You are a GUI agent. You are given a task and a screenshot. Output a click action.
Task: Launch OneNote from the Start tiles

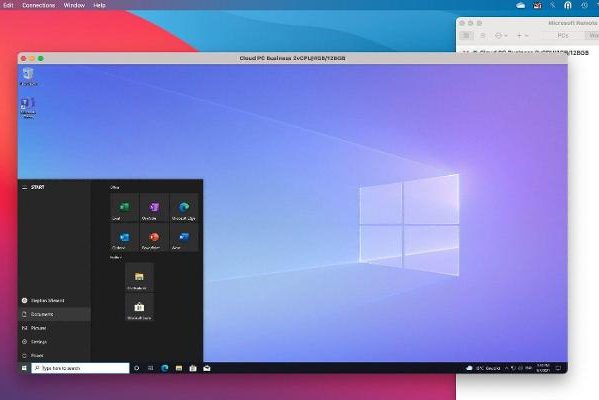154,207
